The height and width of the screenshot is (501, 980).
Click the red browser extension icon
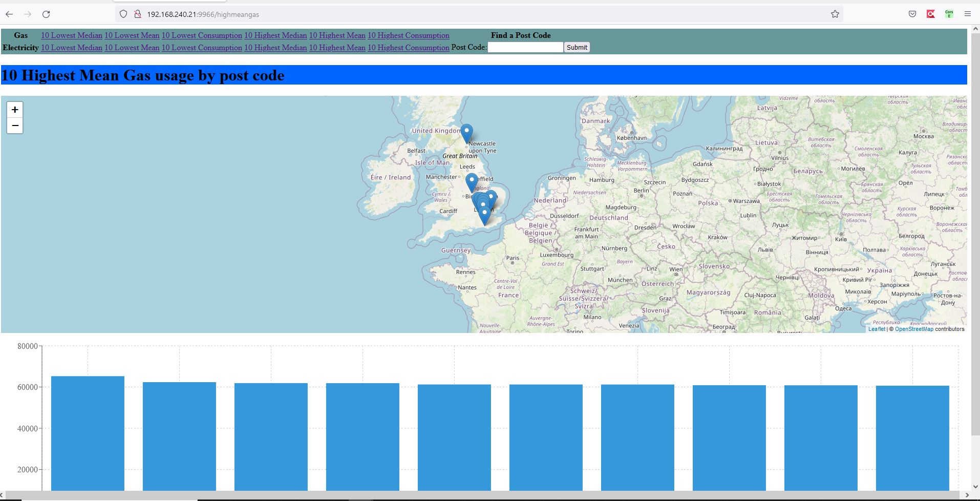tap(931, 14)
